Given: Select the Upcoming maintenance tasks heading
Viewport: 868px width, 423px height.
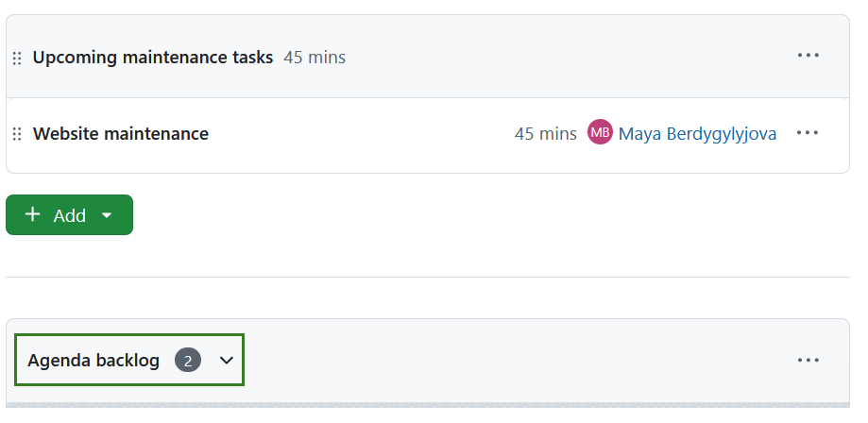Looking at the screenshot, I should point(153,58).
